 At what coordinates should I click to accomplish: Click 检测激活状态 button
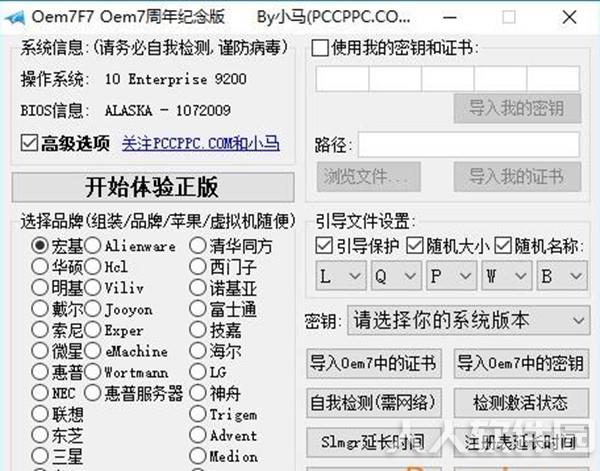521,403
